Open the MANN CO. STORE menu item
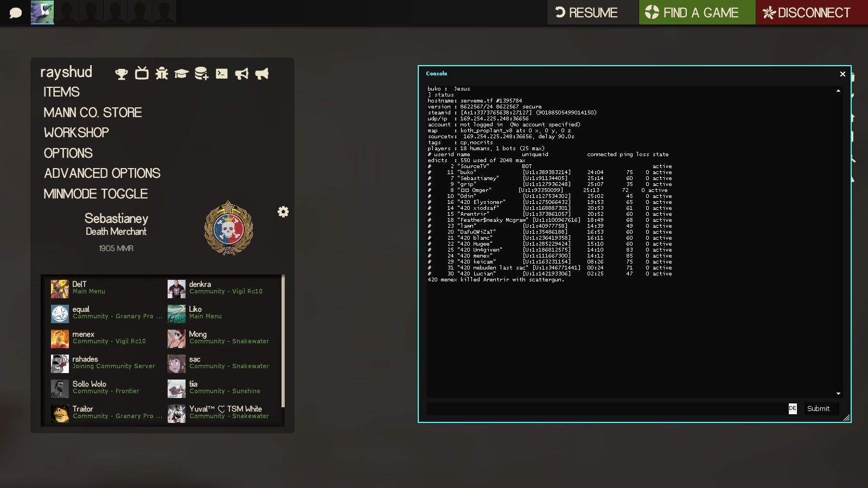 point(93,113)
